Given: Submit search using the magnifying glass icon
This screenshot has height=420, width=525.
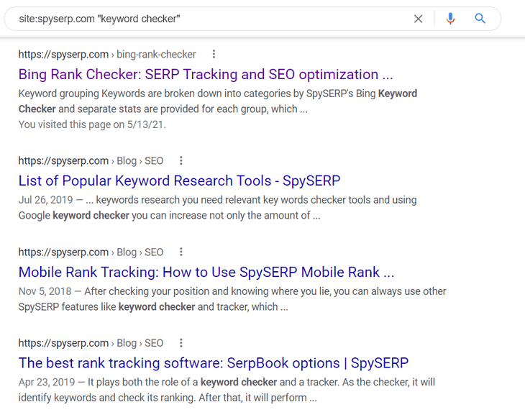Looking at the screenshot, I should (x=480, y=19).
